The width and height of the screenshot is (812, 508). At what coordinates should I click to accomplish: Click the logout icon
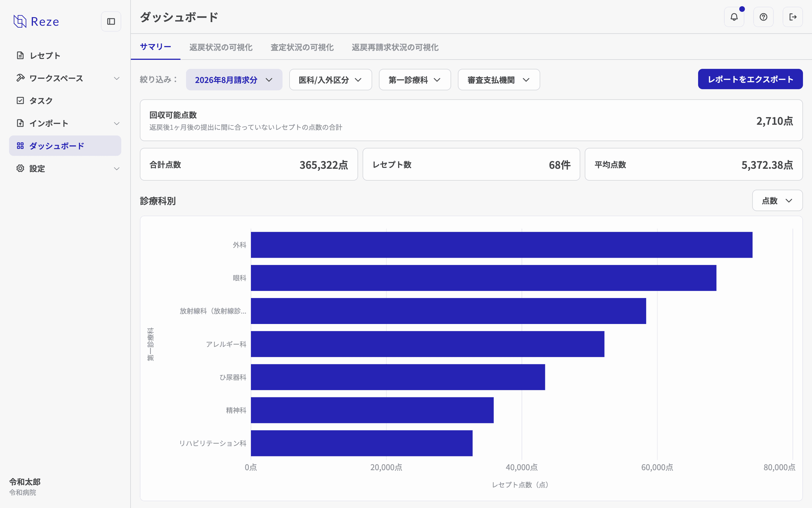tap(793, 17)
